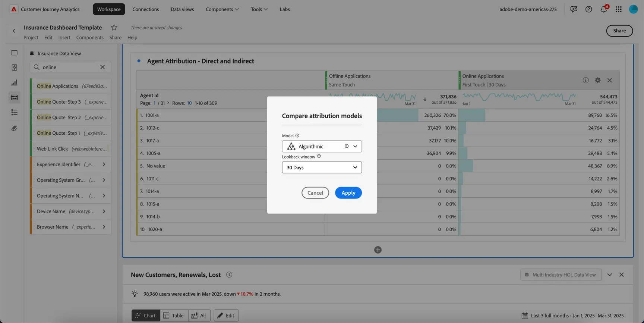The image size is (644, 323).
Task: Click Apply in Compare attribution models dialog
Action: tap(348, 193)
